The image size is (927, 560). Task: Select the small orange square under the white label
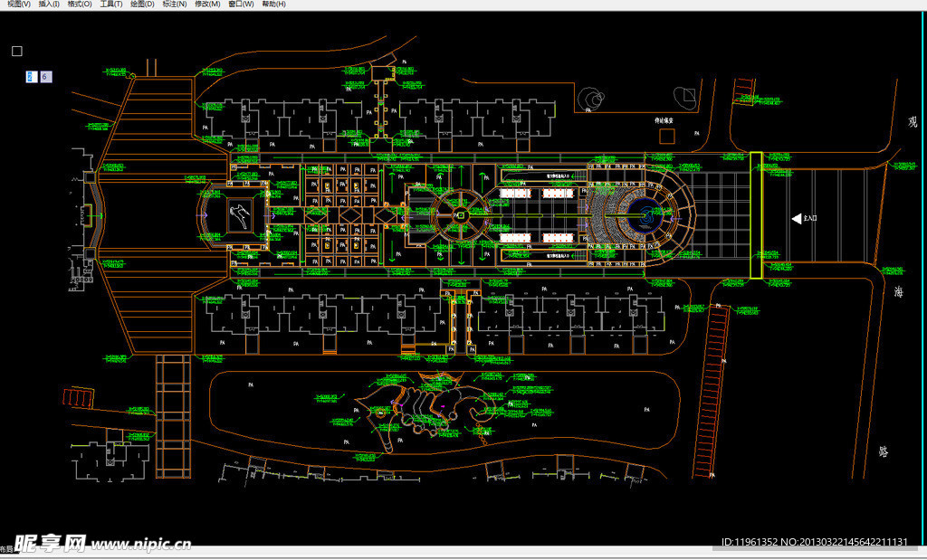pos(667,136)
